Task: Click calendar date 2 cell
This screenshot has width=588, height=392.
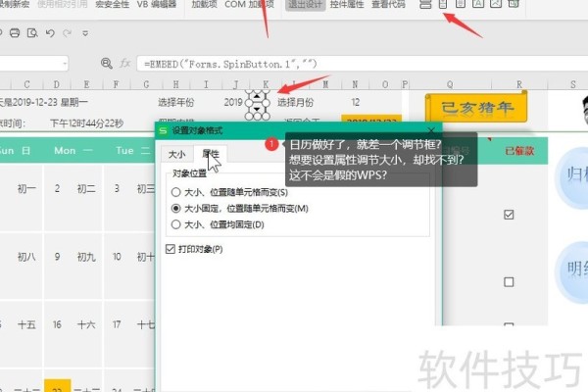Action: (x=57, y=188)
